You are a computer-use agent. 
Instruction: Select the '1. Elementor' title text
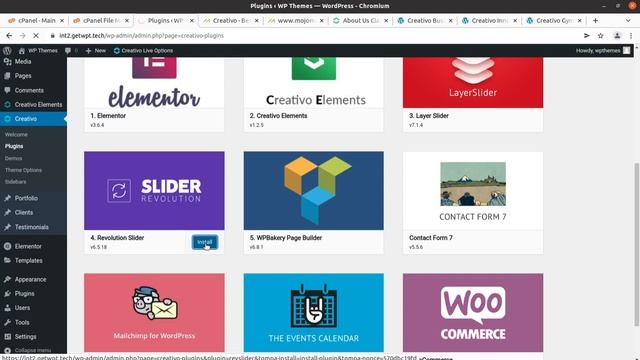point(108,116)
